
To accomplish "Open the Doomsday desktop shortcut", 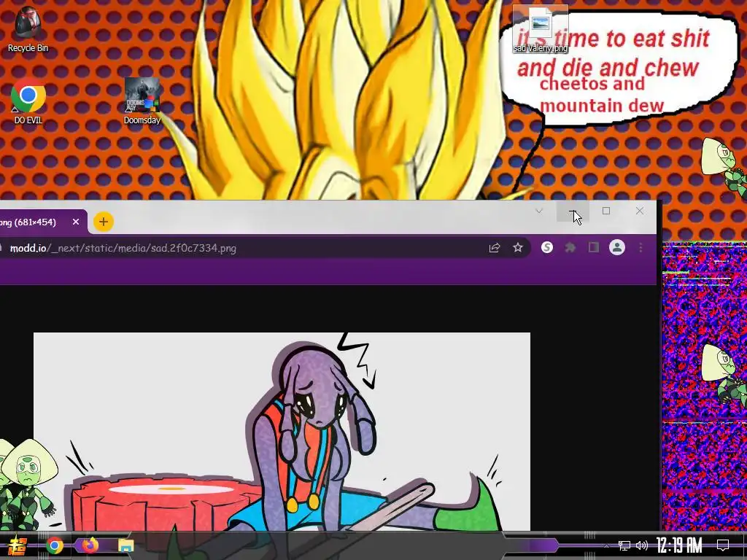I will click(142, 101).
